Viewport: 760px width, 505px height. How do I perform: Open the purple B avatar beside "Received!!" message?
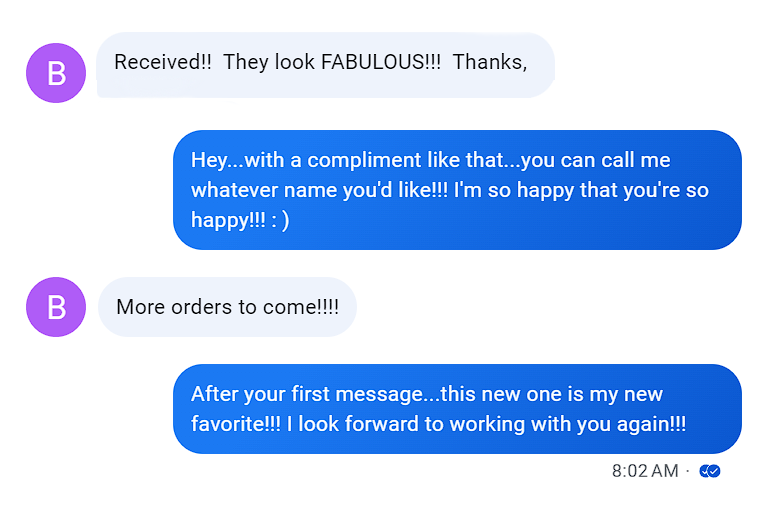(56, 73)
